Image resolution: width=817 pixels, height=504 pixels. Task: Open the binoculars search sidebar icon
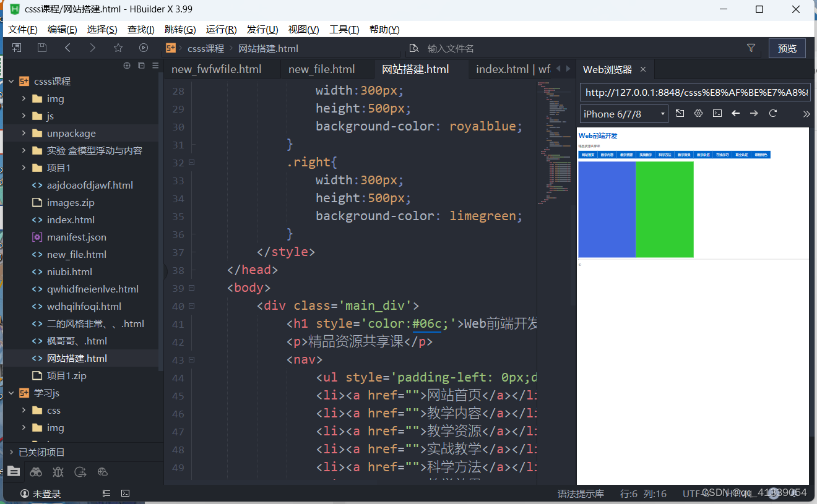(36, 472)
